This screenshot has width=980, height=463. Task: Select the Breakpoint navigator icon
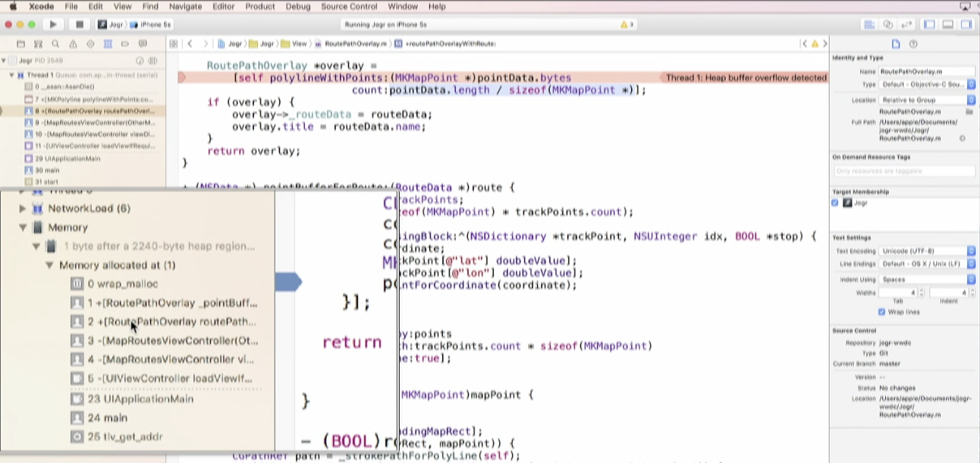pos(126,44)
